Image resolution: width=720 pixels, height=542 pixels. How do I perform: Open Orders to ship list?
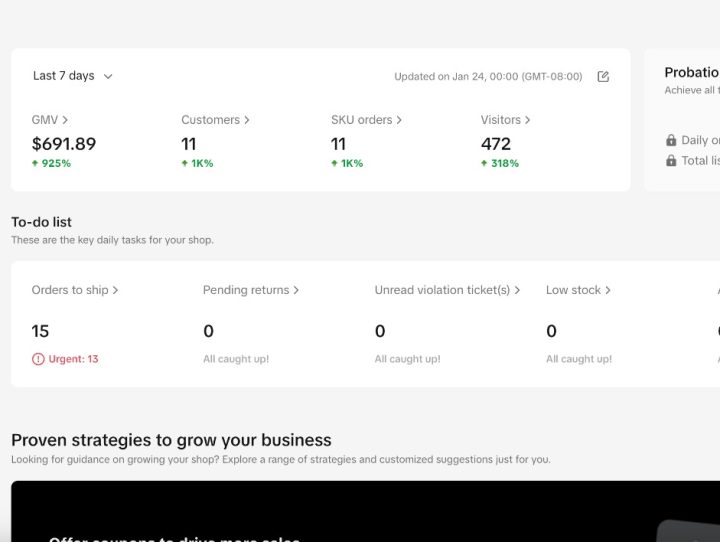tap(75, 290)
